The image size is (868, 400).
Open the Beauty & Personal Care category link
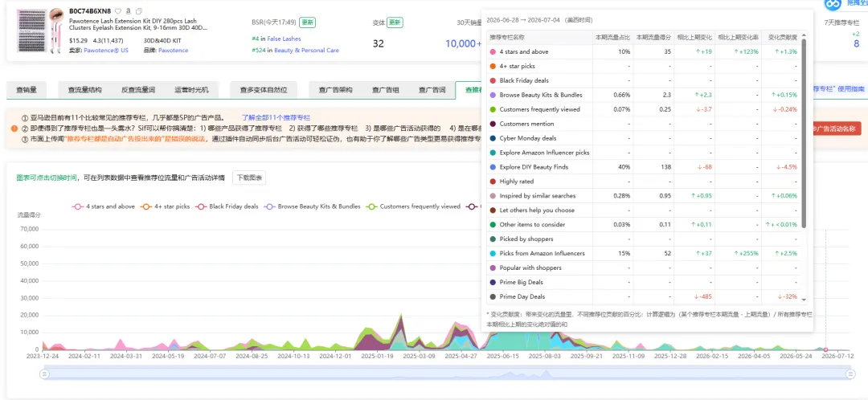[x=307, y=51]
